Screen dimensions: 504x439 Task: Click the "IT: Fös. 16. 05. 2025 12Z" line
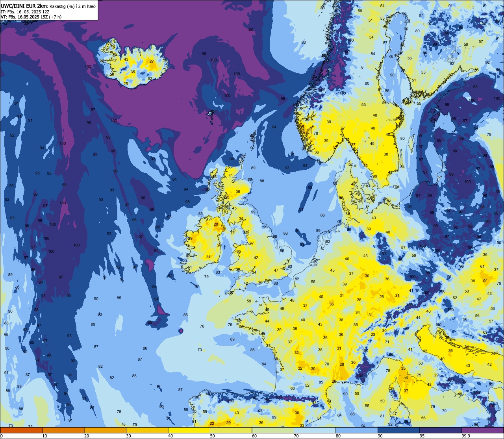pyautogui.click(x=24, y=11)
